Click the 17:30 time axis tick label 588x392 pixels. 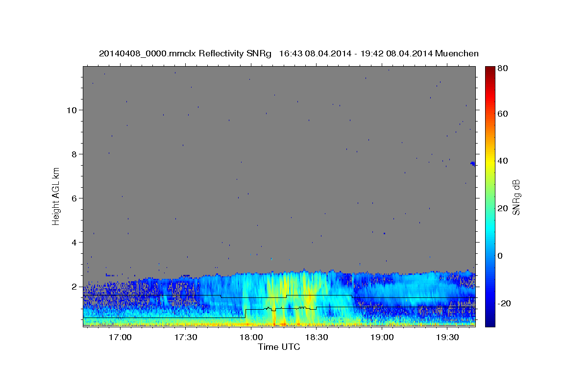[x=185, y=338]
